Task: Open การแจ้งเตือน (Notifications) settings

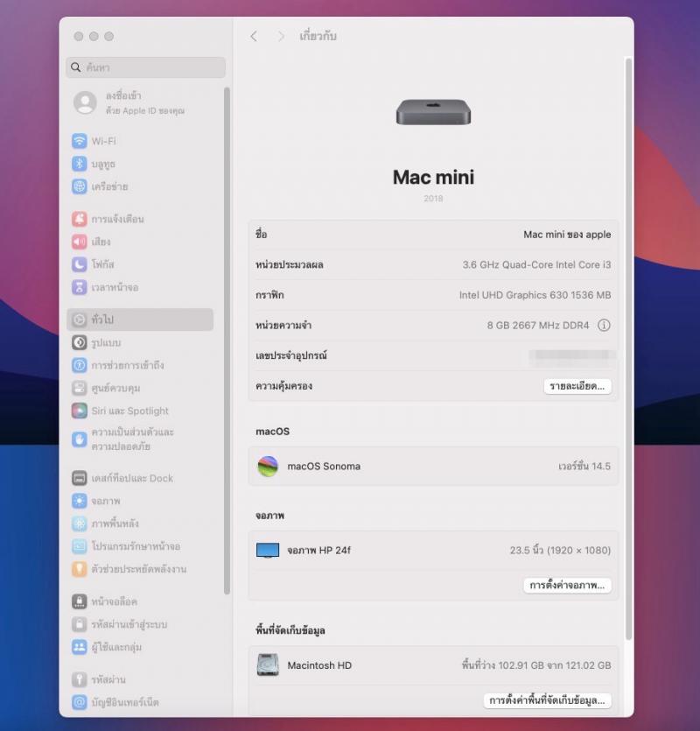Action: 108,219
